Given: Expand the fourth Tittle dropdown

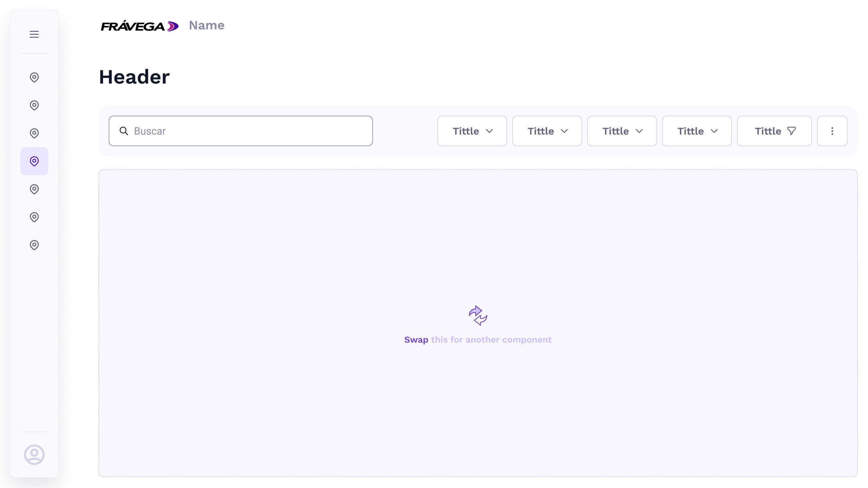Looking at the screenshot, I should point(696,131).
